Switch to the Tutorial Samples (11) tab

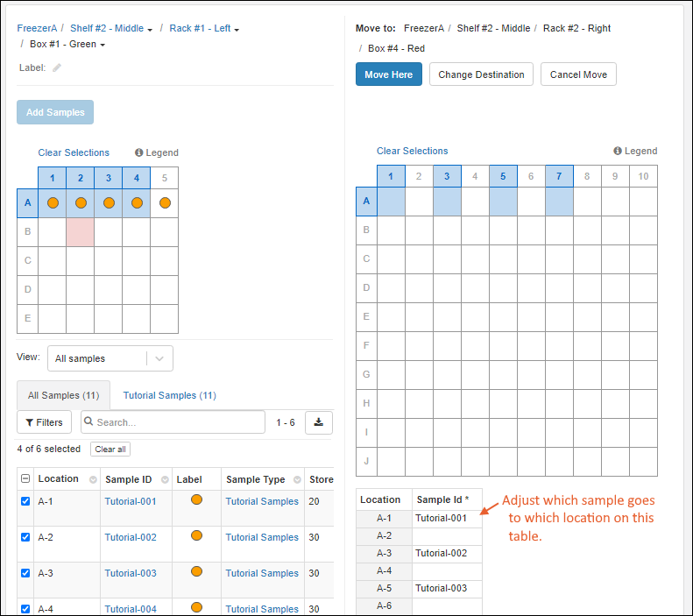pos(169,395)
